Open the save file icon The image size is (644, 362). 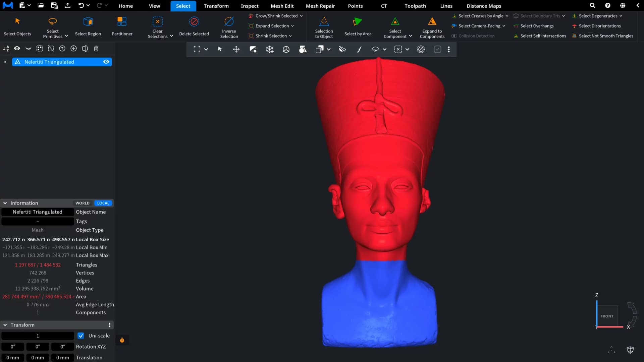pyautogui.click(x=54, y=5)
